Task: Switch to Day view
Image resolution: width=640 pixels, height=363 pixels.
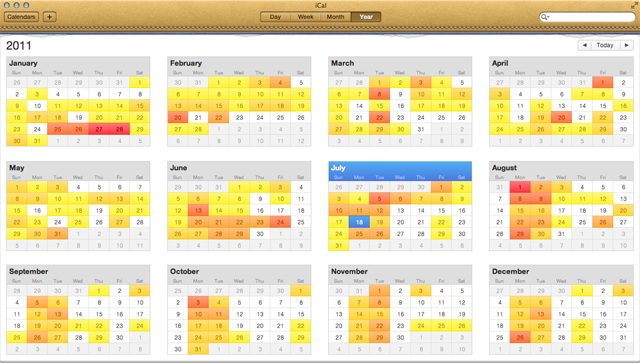Action: coord(275,17)
